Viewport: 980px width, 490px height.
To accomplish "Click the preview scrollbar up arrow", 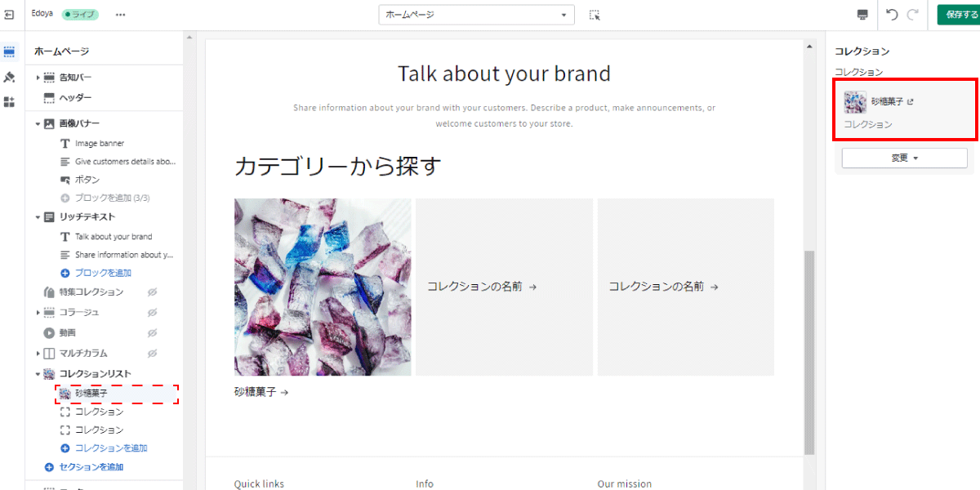I will point(809,47).
